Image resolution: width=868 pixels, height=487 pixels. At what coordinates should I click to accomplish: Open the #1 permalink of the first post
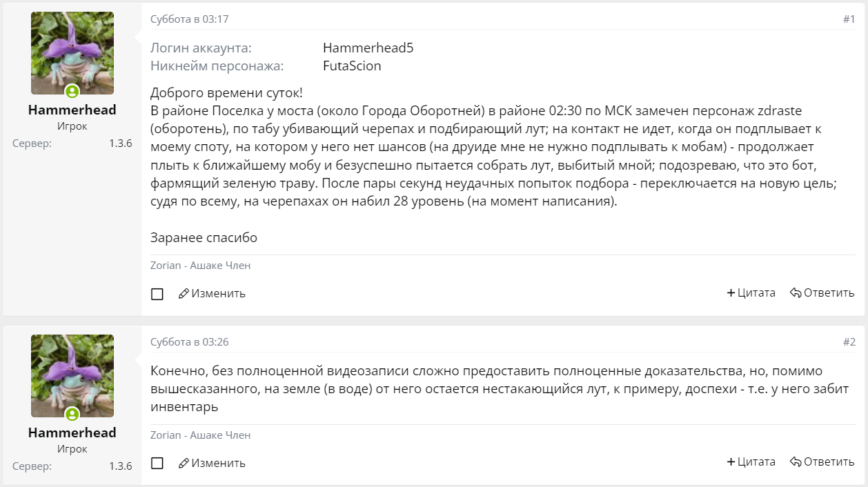tap(847, 19)
